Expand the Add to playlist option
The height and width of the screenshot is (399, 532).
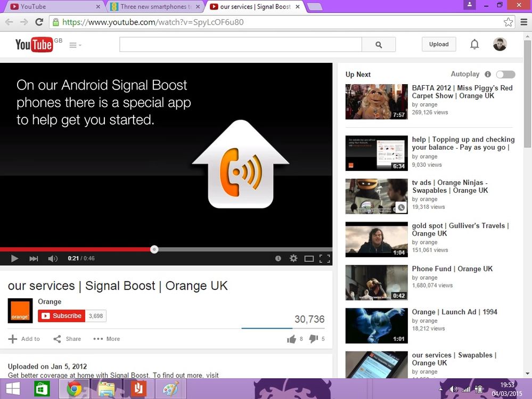(x=24, y=339)
